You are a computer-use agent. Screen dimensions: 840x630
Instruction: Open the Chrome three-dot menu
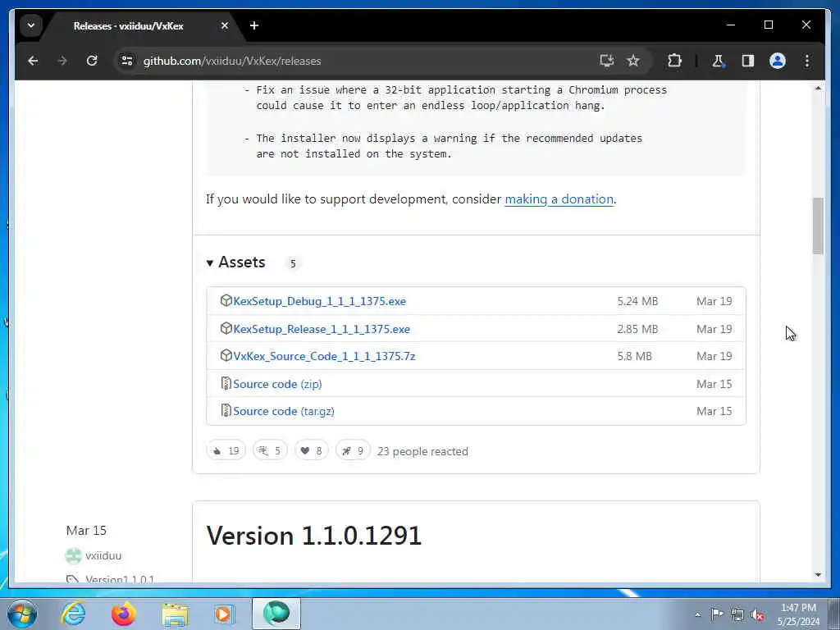[807, 61]
